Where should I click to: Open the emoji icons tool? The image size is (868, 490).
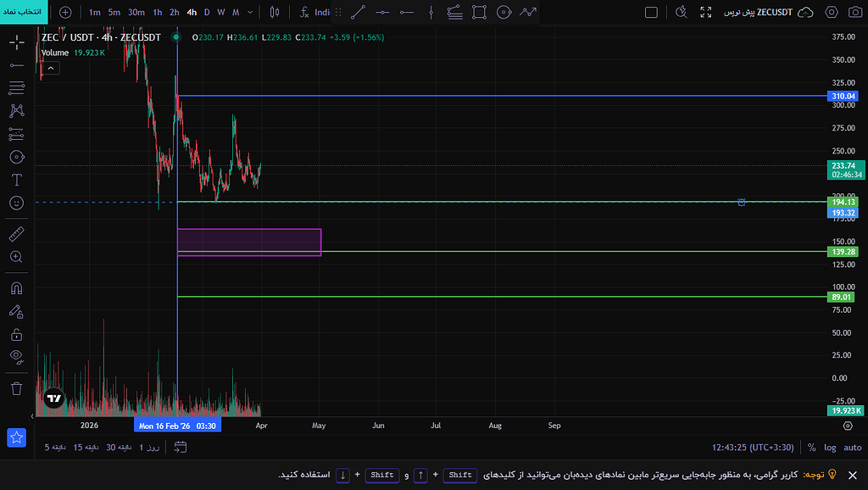click(x=17, y=203)
